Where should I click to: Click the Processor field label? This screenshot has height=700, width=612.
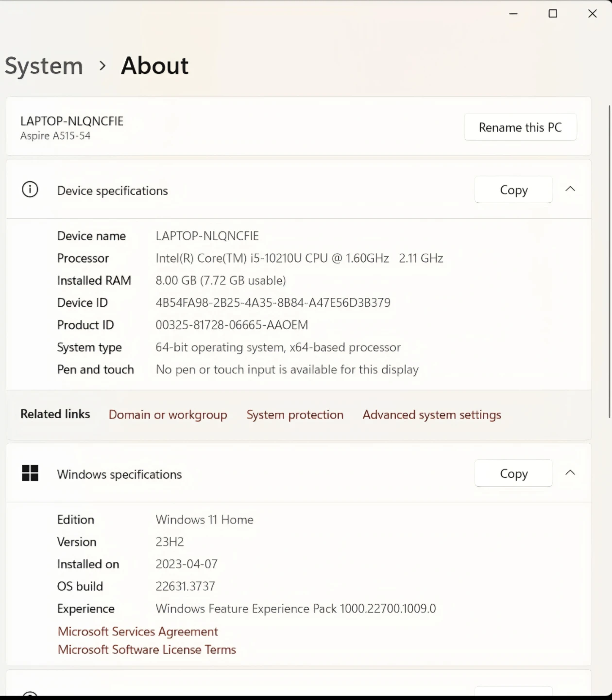[x=83, y=258]
